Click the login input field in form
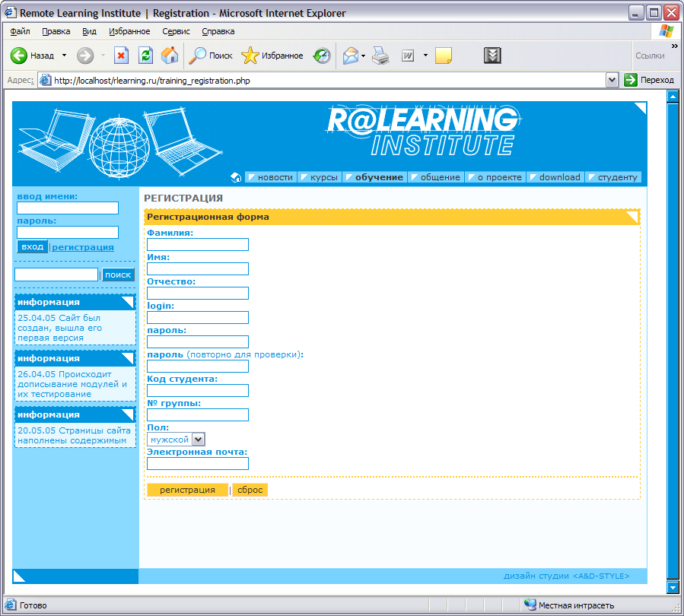 (198, 318)
